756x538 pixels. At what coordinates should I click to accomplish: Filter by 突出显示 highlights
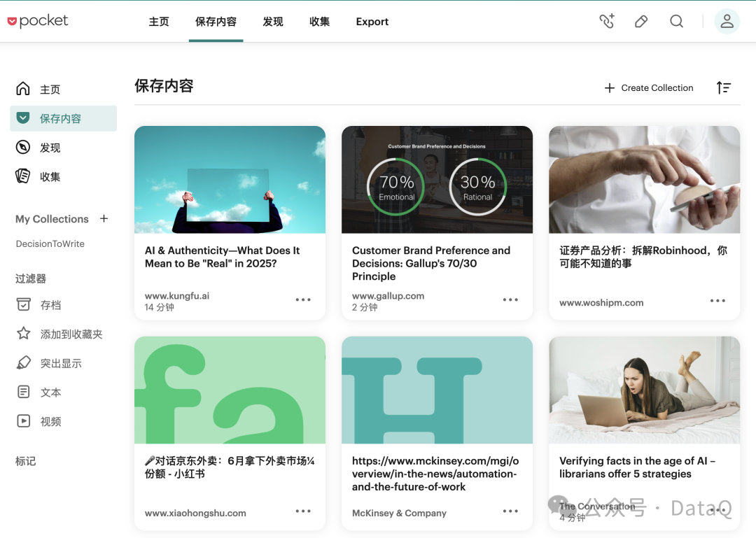click(49, 363)
